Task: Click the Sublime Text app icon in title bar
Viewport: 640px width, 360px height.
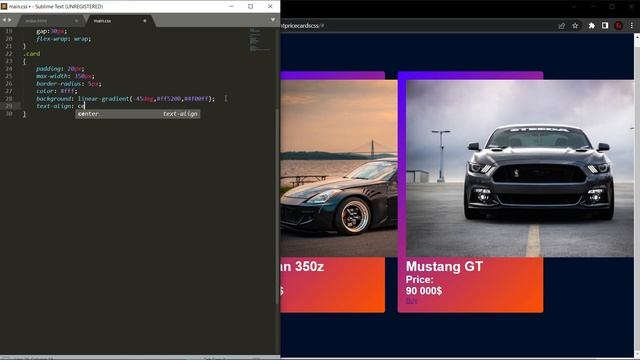Action: click(x=4, y=7)
